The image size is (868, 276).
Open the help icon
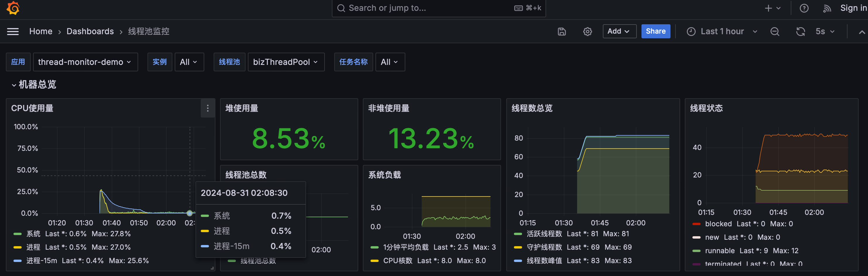[804, 8]
